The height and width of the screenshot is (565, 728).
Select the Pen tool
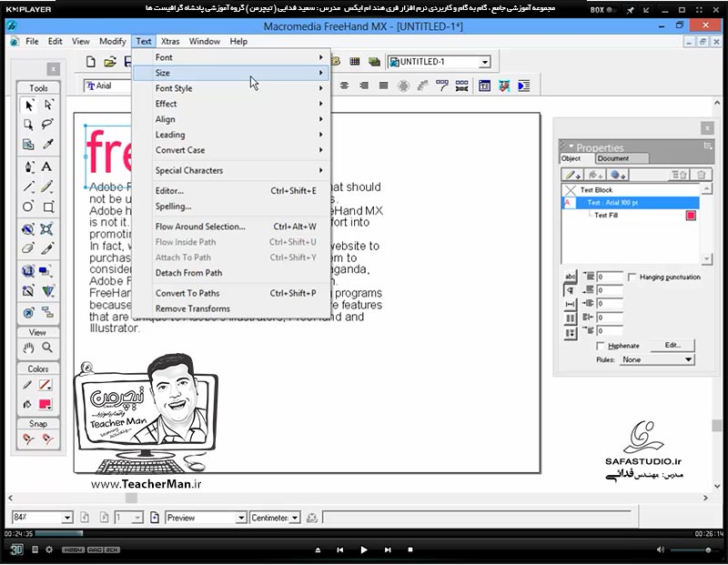[29, 166]
